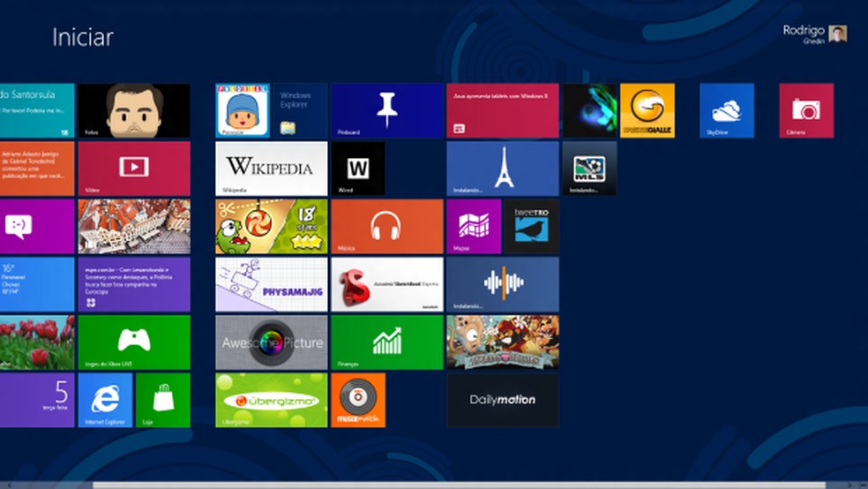Open the Mail tile from Santorsula
Screen dimensions: 868x489
(37, 110)
